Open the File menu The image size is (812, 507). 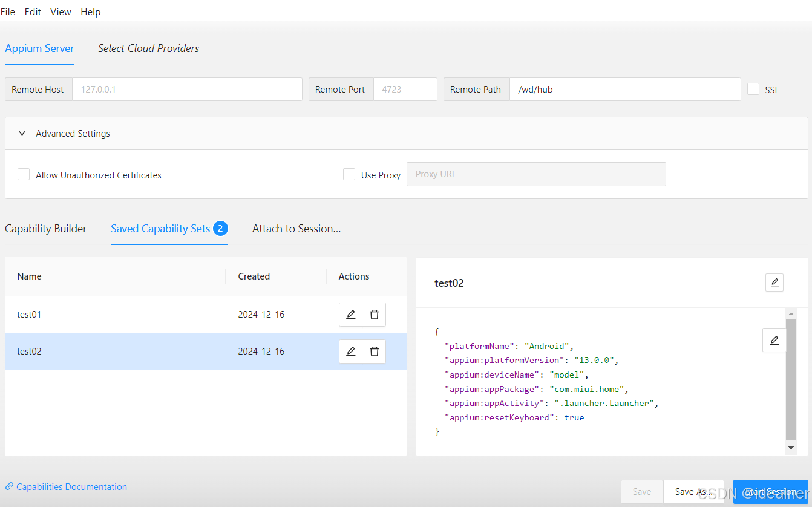tap(8, 12)
